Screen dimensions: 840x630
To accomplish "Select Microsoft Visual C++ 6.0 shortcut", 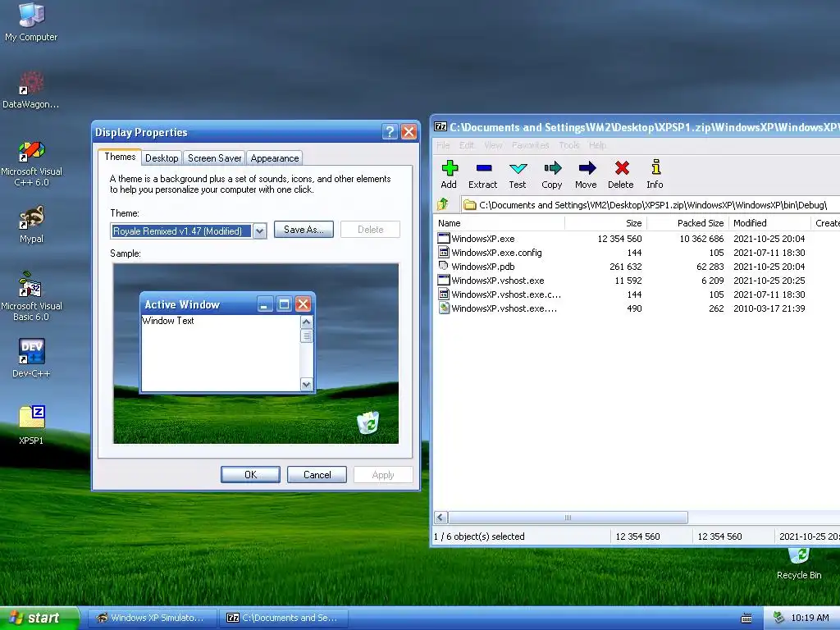I will [31, 163].
